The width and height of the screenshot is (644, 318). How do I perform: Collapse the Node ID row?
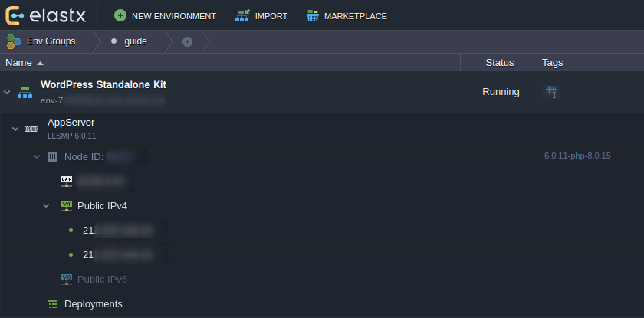click(x=37, y=156)
